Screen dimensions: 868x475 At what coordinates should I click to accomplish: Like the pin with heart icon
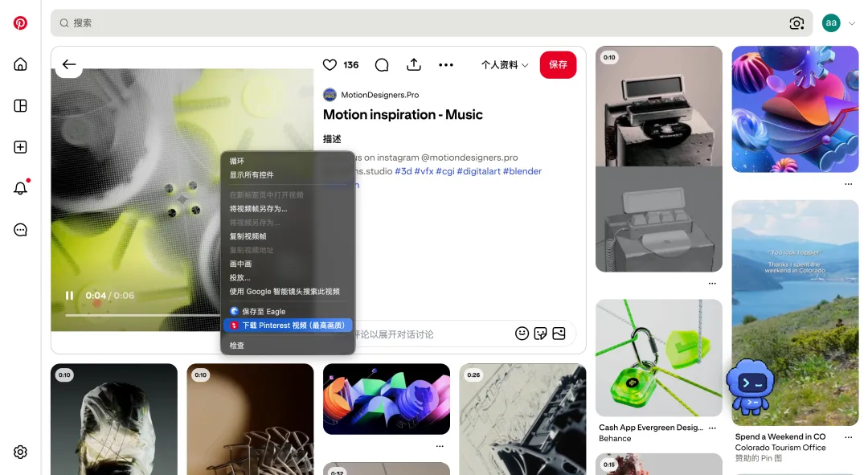(330, 65)
